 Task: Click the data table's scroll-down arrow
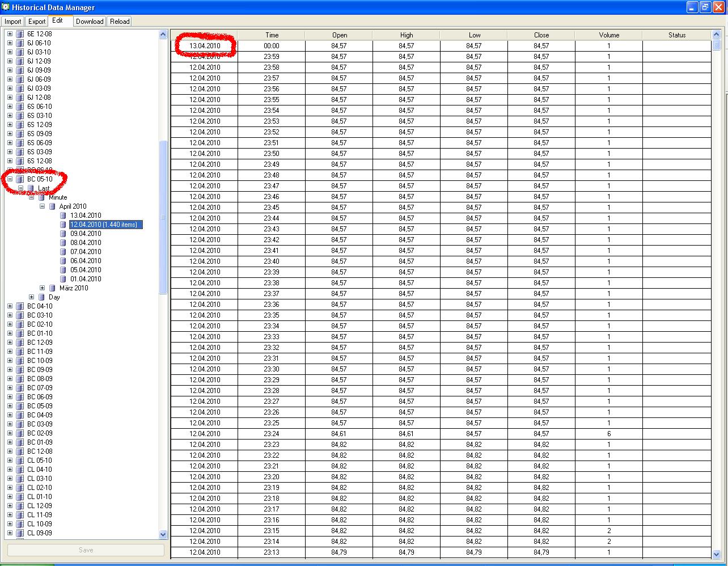click(x=717, y=554)
